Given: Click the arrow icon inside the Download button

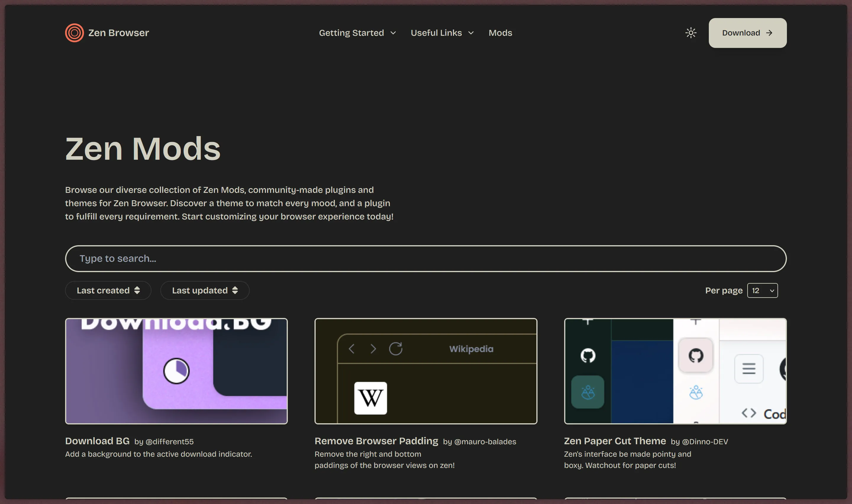Looking at the screenshot, I should tap(769, 33).
